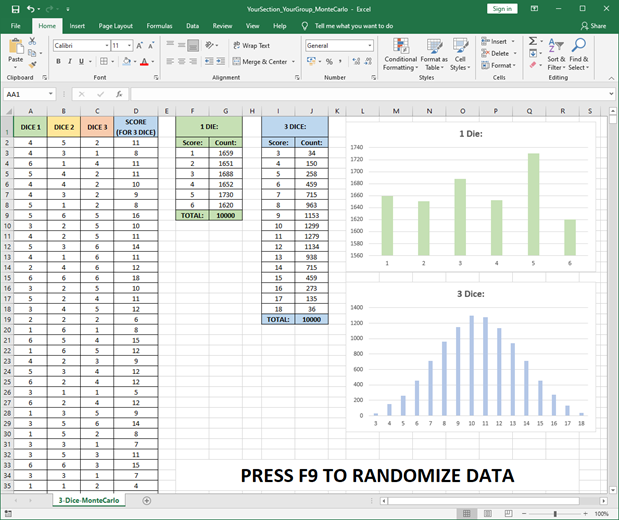Click the Share button
Viewport: 619px width, 520px height.
point(593,26)
